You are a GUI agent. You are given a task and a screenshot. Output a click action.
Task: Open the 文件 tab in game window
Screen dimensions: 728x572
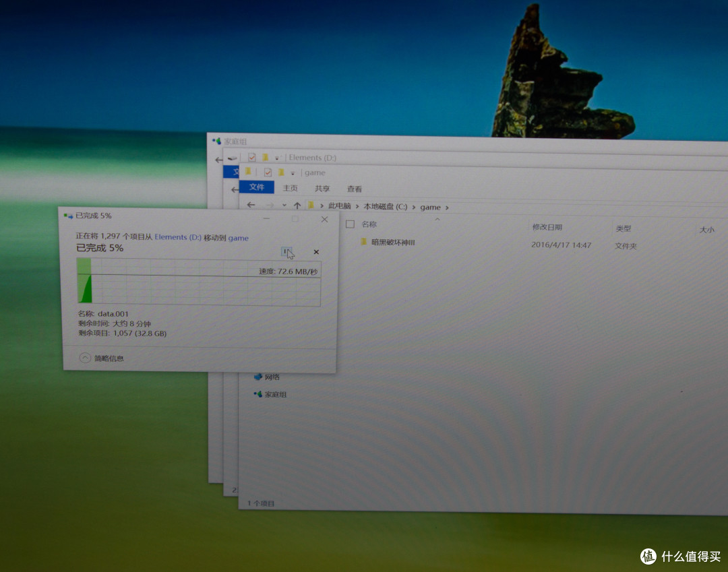[x=256, y=187]
